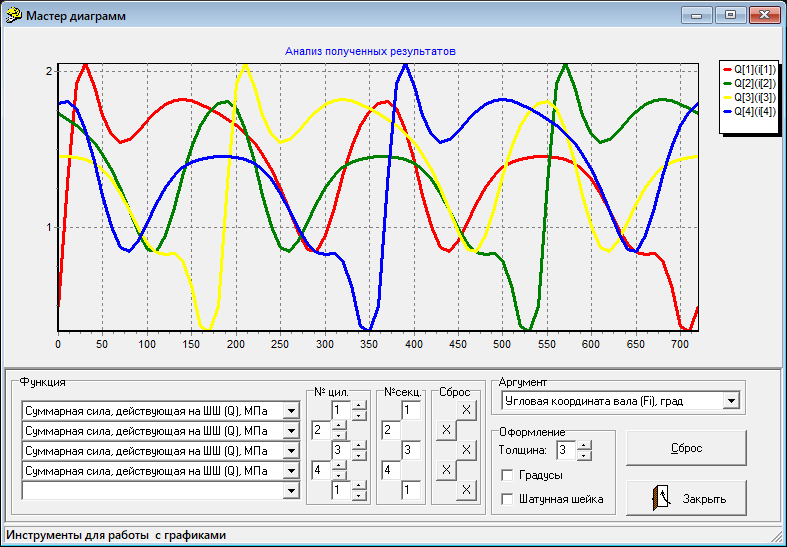Screen dimensions: 787x547
Task: Click the section number field showing 3
Action: click(x=411, y=450)
